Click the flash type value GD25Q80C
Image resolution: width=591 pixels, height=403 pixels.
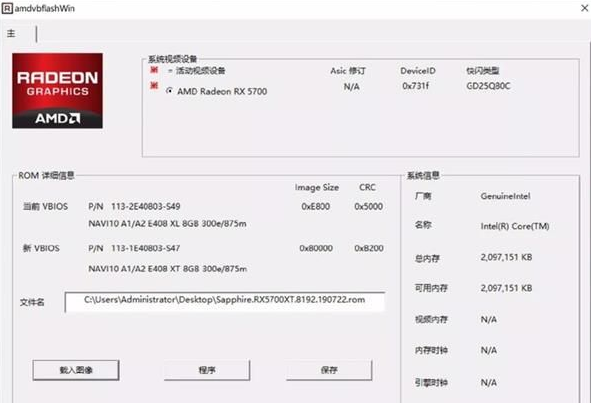click(x=488, y=86)
